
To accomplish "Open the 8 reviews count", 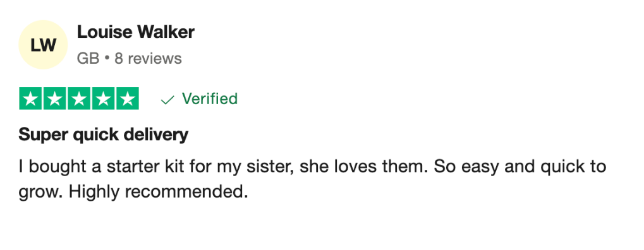I will coord(148,58).
